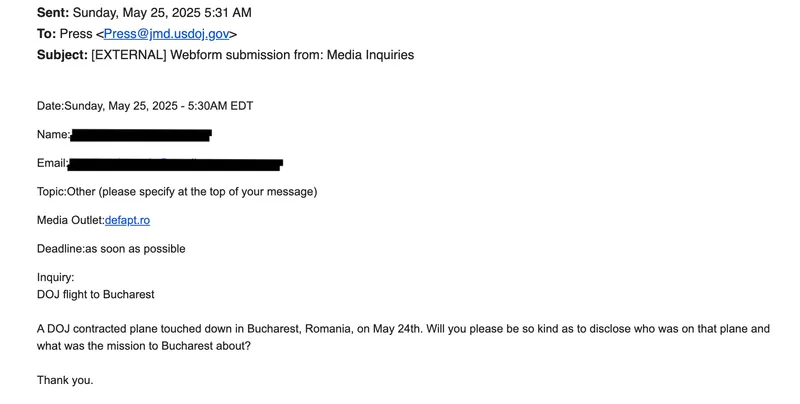Click the "Thank you." closing line
This screenshot has width=800, height=404.
[65, 380]
